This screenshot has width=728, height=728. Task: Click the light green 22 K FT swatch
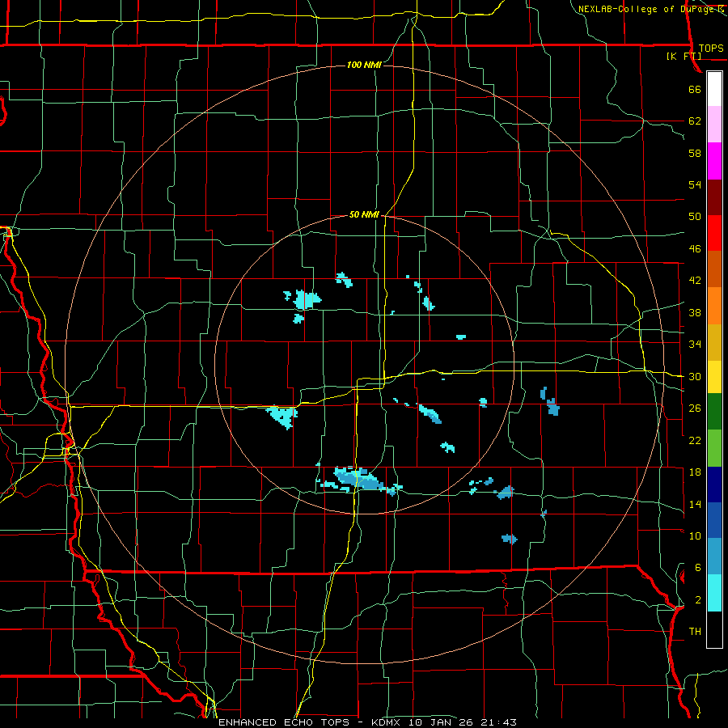pyautogui.click(x=714, y=448)
